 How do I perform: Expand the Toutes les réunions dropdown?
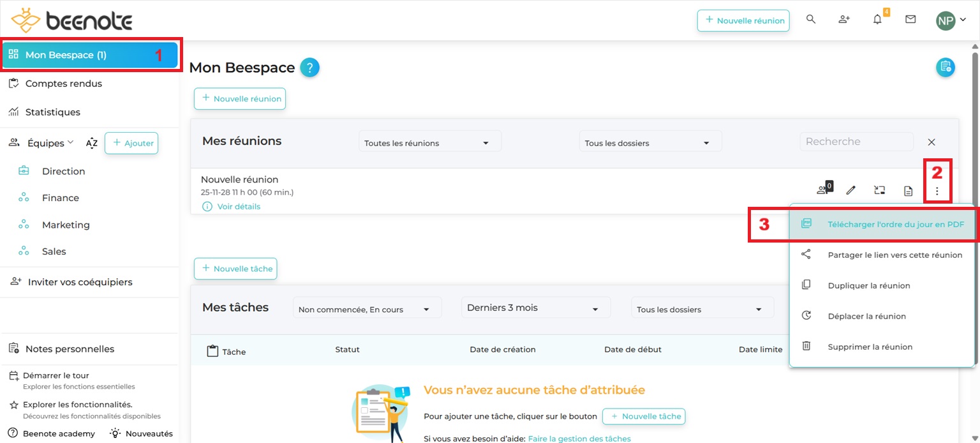tap(430, 143)
